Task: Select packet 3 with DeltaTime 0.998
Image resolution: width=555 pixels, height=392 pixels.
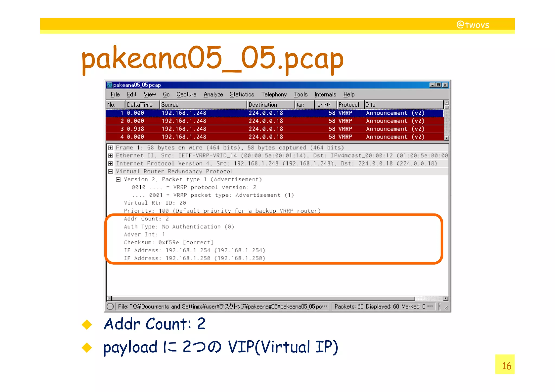Action: [275, 129]
